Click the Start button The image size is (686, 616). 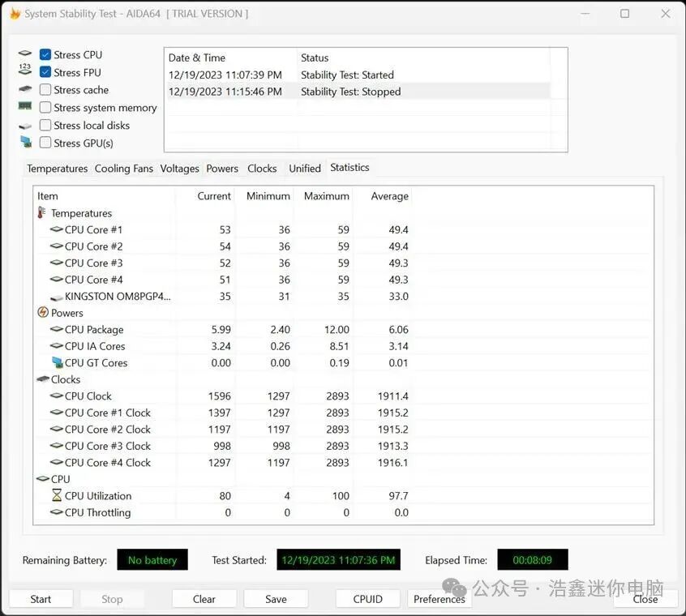(41, 599)
